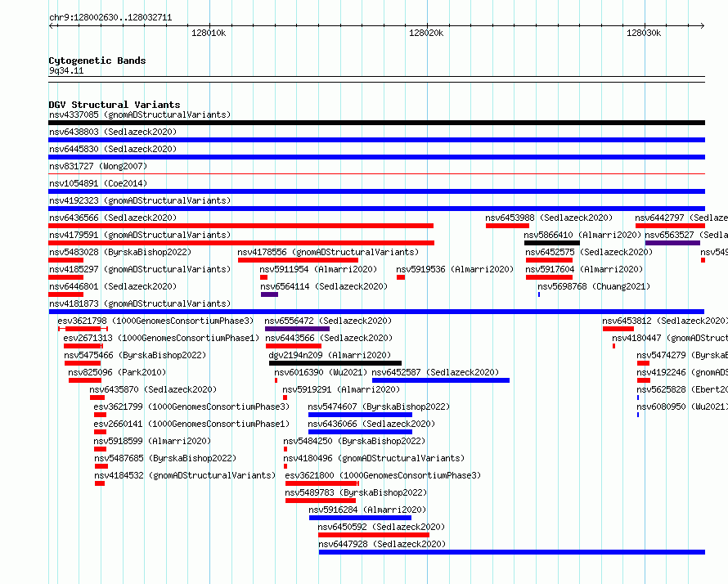The height and width of the screenshot is (584, 728).
Task: Click the purple bar of nsv6563527
Action: click(x=672, y=243)
